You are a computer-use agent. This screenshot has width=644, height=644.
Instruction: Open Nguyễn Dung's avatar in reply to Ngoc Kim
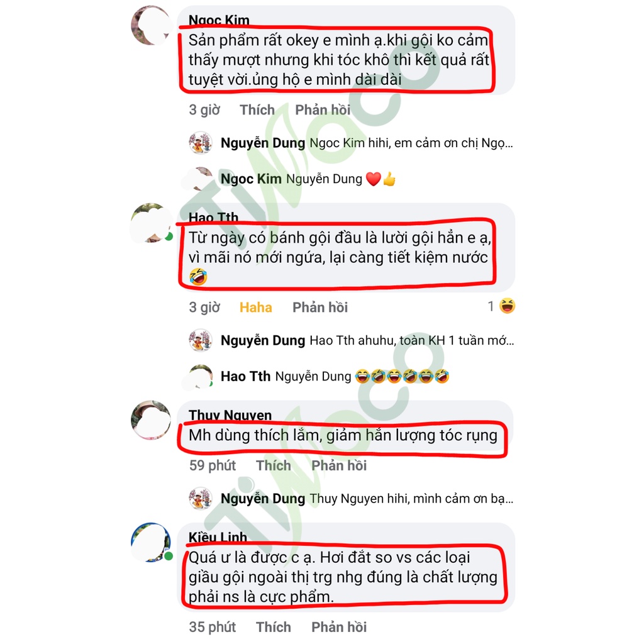[200, 143]
